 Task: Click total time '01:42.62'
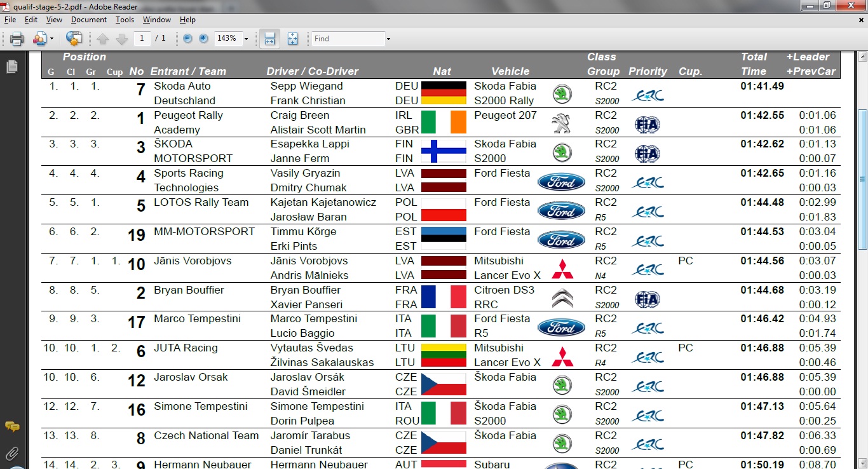click(763, 144)
